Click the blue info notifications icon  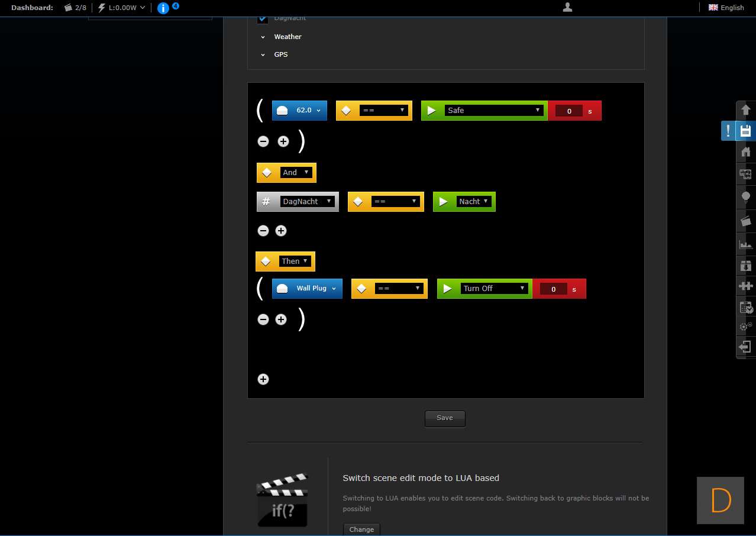click(x=163, y=8)
